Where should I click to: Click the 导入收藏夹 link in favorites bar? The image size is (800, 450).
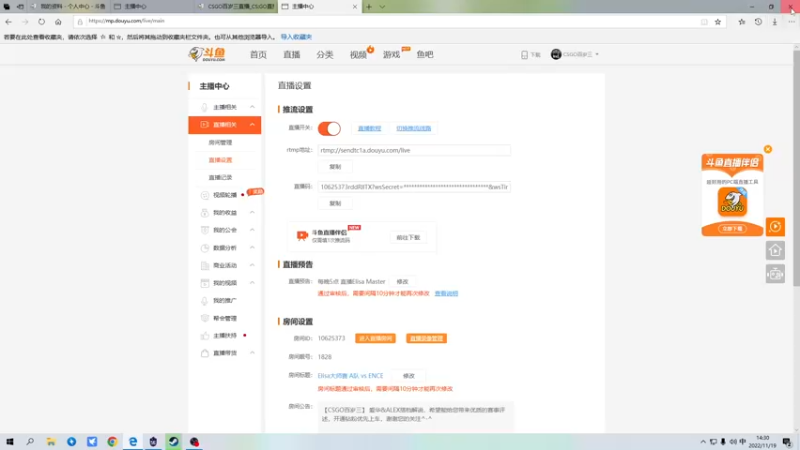[296, 37]
